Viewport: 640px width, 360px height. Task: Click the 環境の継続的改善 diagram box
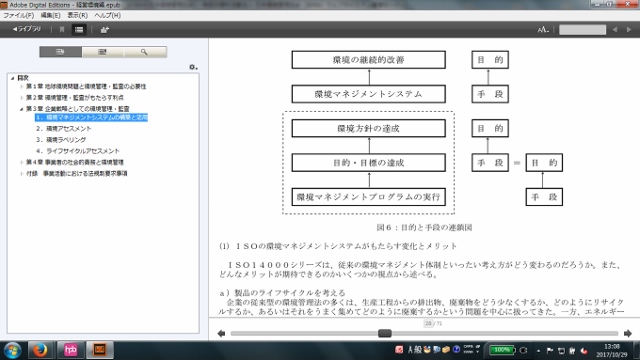pos(369,60)
